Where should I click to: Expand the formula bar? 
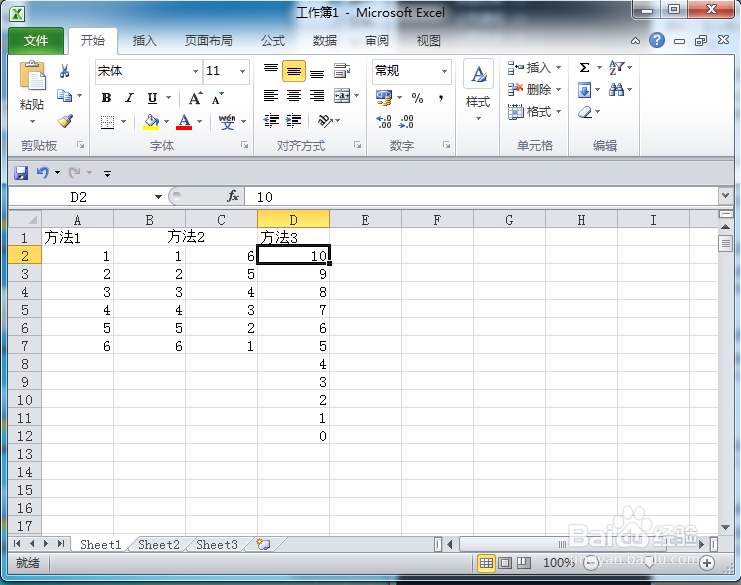tap(725, 195)
